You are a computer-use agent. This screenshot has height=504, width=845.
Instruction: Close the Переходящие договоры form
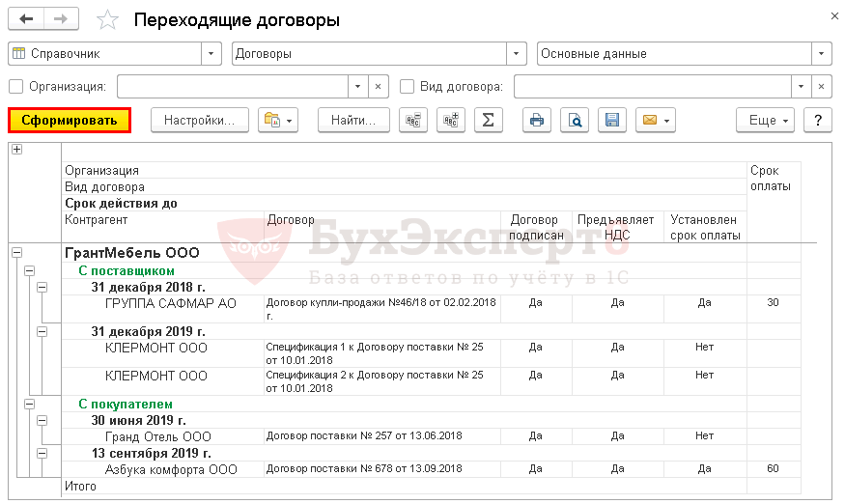coord(834,16)
